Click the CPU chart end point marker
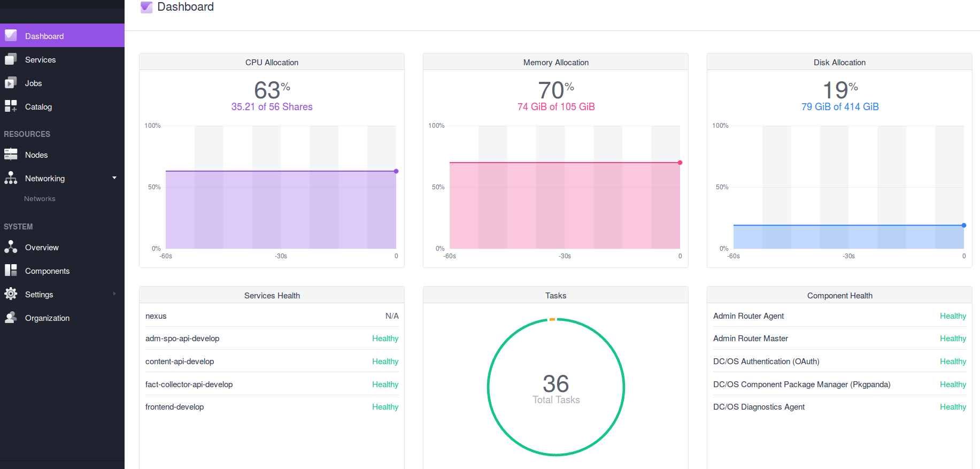This screenshot has height=469, width=980. [396, 171]
